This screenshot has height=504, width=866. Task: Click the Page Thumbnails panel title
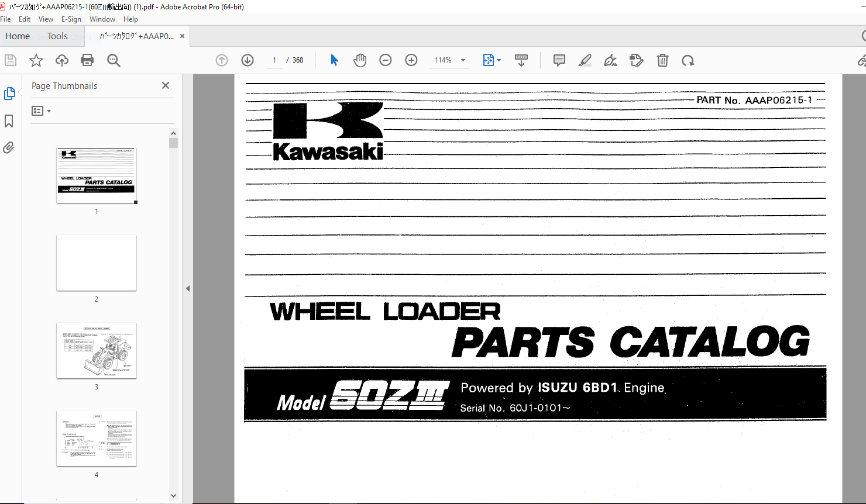(64, 86)
